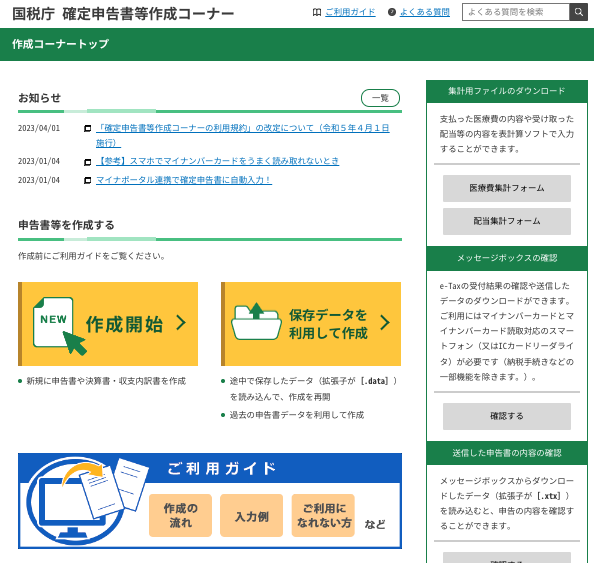
Task: Open the スマホでマイナンバーカード notice link
Action: click(217, 161)
